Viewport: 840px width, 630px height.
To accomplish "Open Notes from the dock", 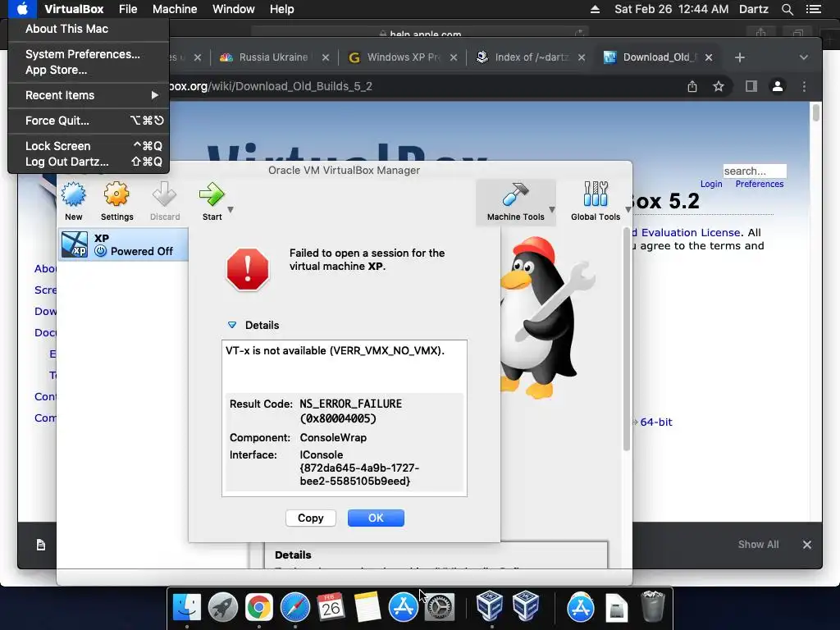I will tap(367, 607).
